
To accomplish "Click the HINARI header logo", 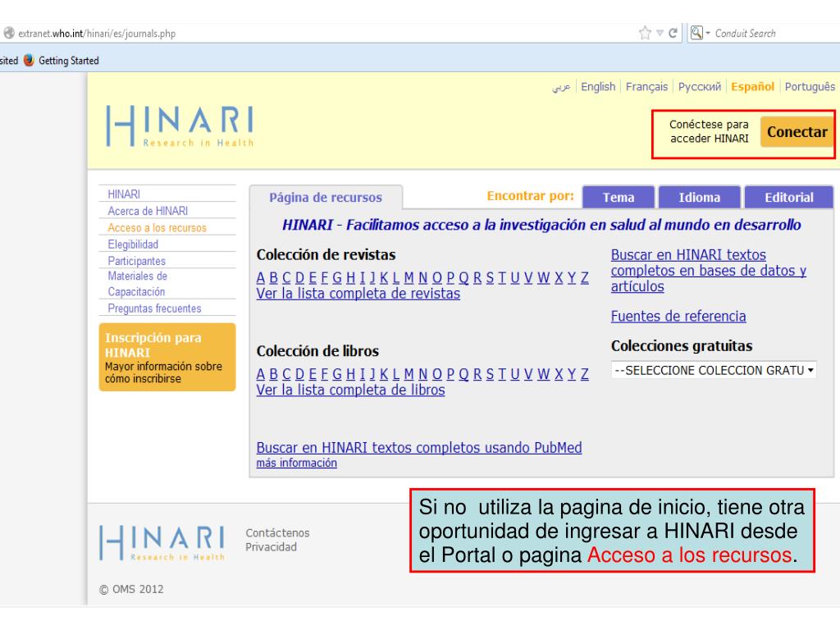I will pos(180,126).
